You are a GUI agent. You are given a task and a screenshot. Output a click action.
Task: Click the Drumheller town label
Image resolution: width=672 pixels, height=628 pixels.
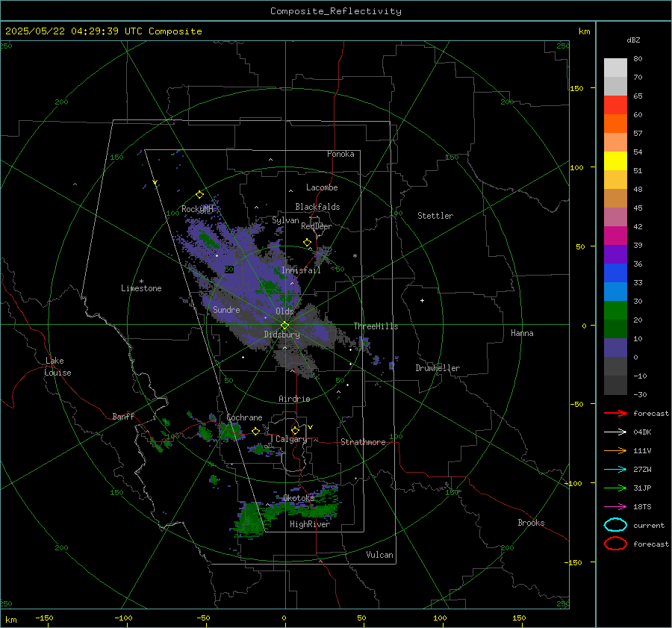(438, 368)
